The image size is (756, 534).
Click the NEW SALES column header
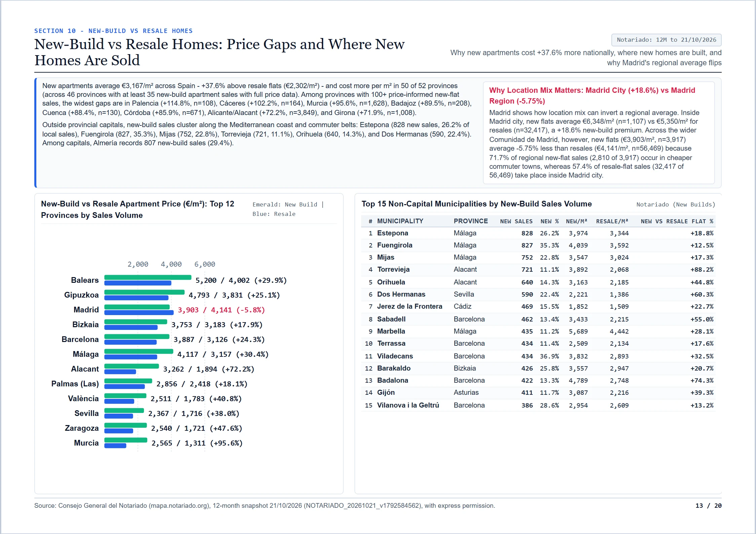tap(516, 221)
